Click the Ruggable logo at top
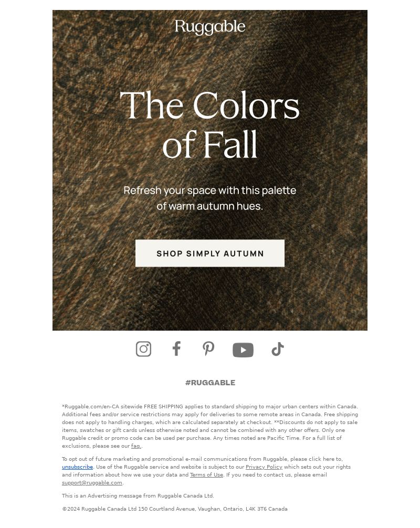420x528 pixels. 210,27
